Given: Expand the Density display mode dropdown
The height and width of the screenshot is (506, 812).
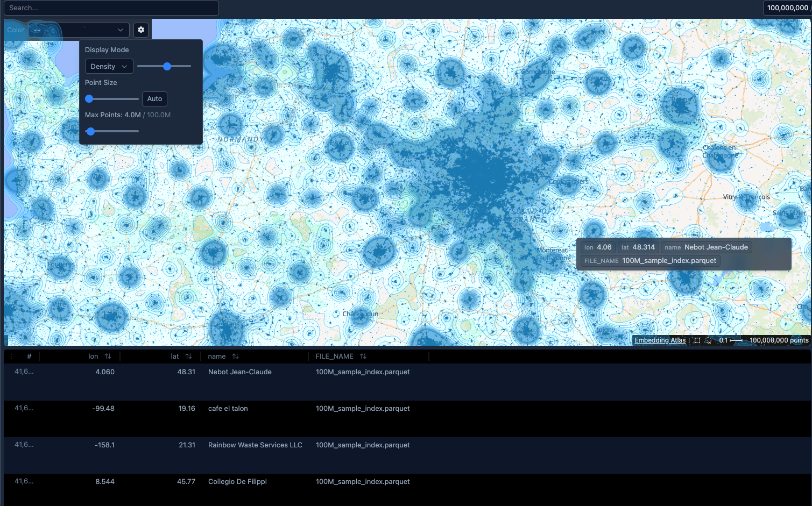Looking at the screenshot, I should tap(109, 67).
